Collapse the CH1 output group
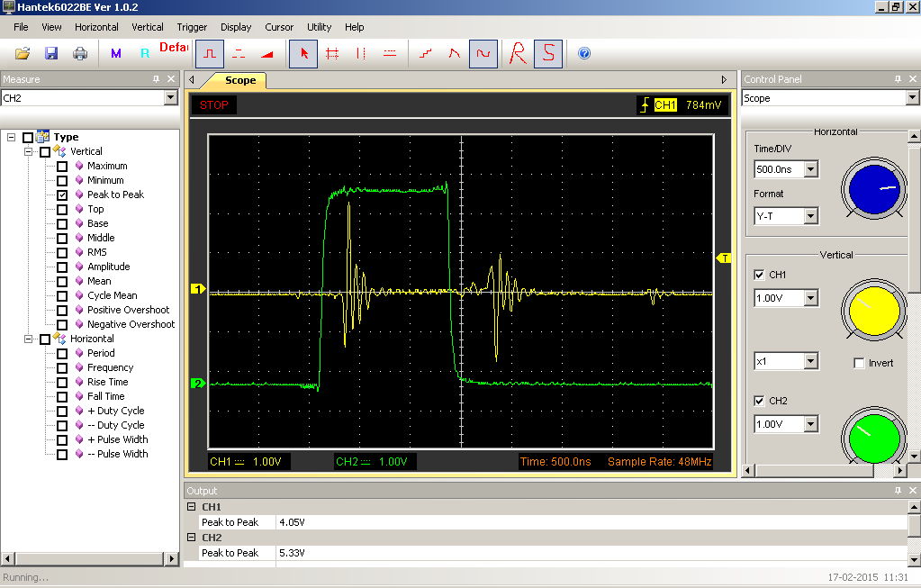This screenshot has height=588, width=921. pyautogui.click(x=191, y=506)
